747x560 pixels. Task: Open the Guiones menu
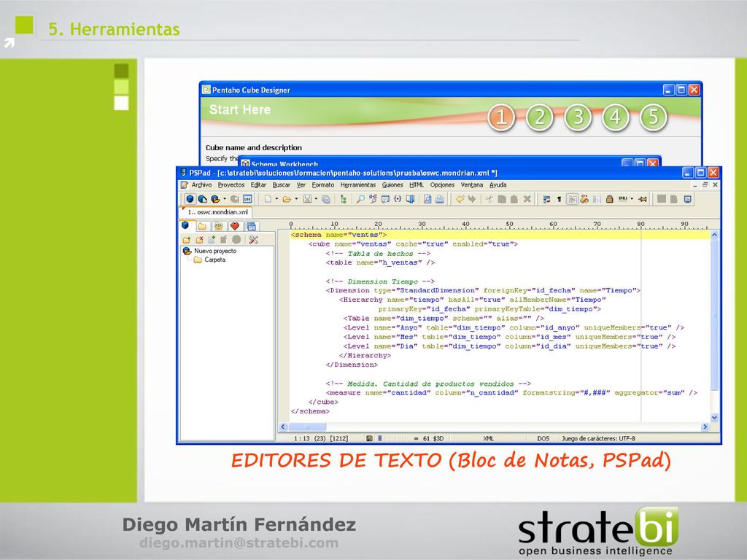point(392,184)
